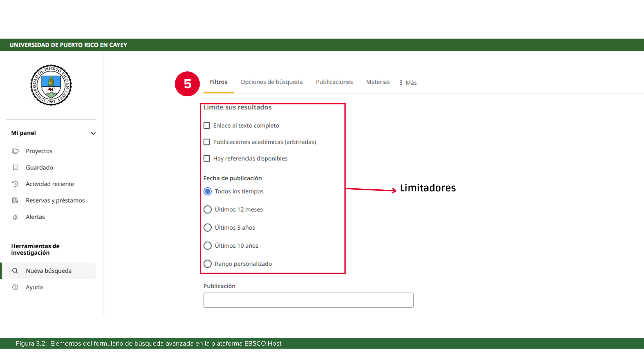
Task: Click the Proyectos folder icon
Action: (x=15, y=151)
